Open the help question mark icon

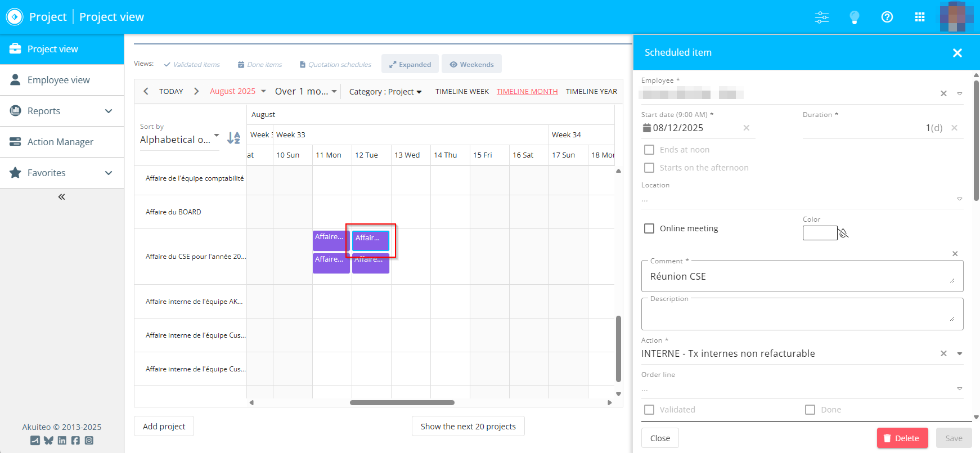[x=887, y=17]
